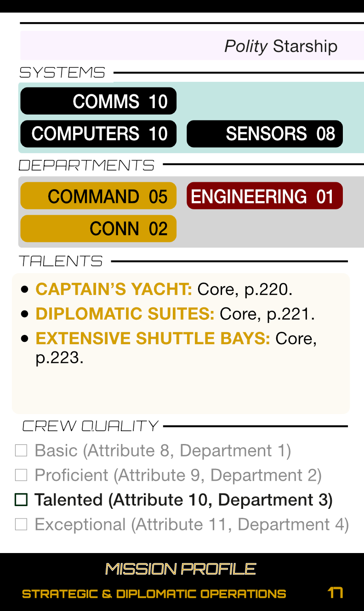Check the Proficient crew quality checkbox
364x611 pixels.
pos(21,475)
